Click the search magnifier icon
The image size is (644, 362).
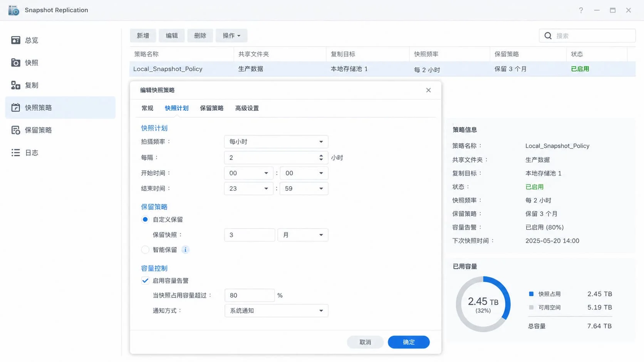coord(548,36)
